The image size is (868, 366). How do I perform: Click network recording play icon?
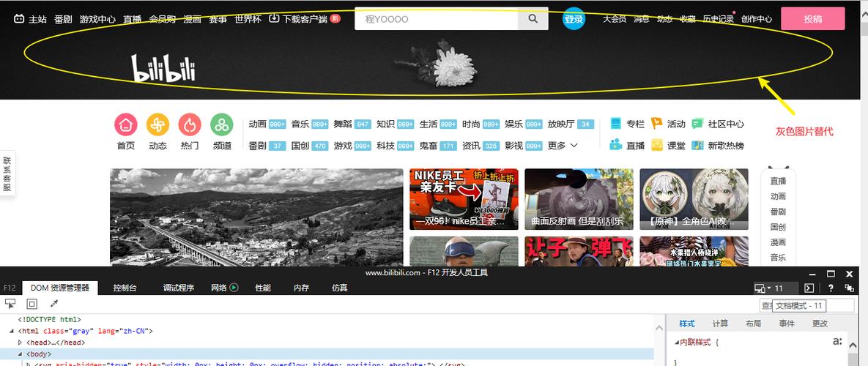tap(234, 288)
